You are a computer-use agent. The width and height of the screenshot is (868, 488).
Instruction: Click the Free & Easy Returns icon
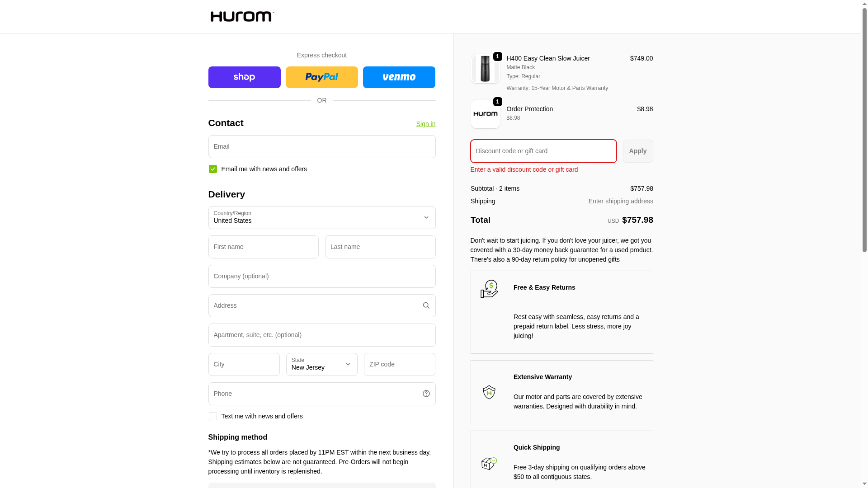[x=489, y=289]
